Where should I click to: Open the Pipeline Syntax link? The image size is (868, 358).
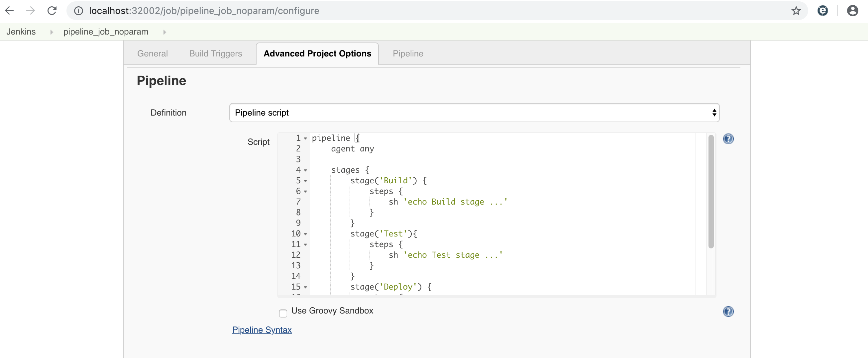point(262,330)
